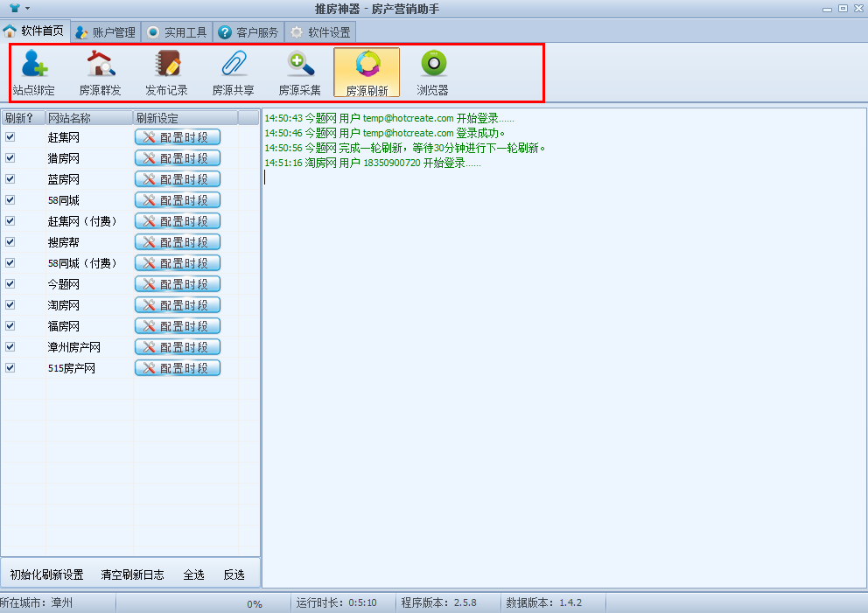Click 程序版本: 2.5.8 in status bar
This screenshot has height=613, width=868.
(x=439, y=603)
